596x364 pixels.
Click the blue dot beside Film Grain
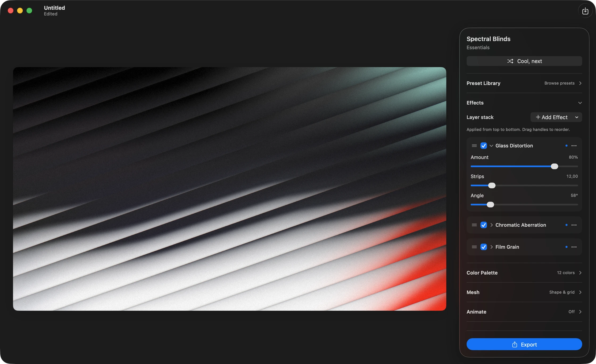click(566, 247)
